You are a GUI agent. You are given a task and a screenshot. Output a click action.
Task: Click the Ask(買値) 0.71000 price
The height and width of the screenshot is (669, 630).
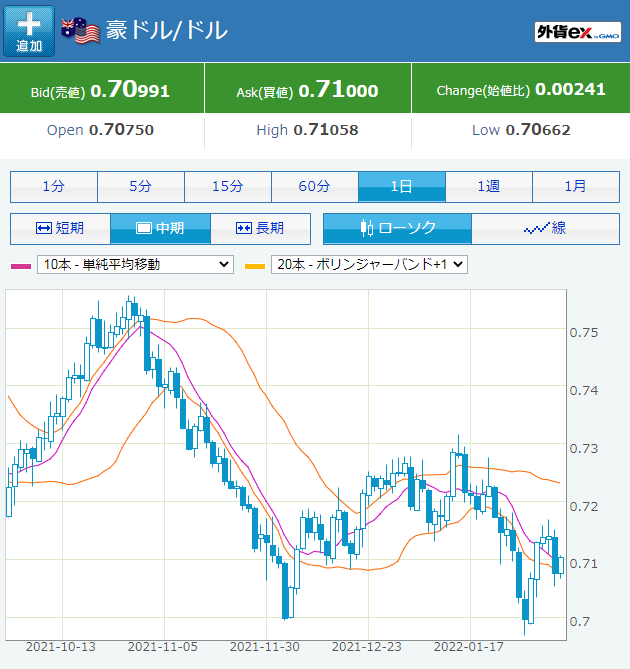click(x=308, y=90)
